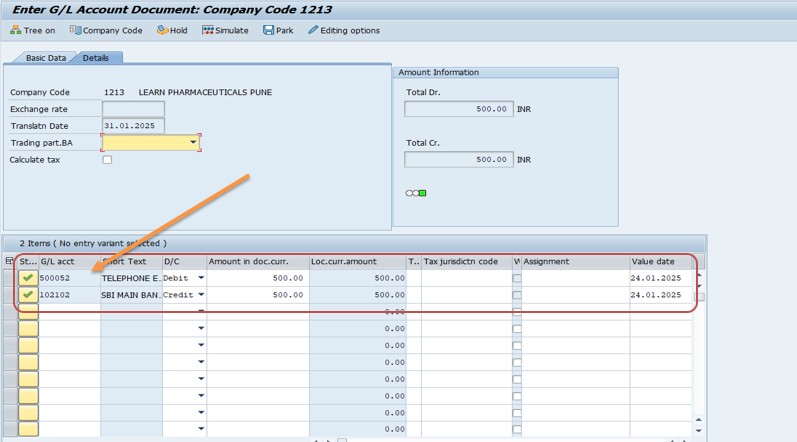Open the Trading part.BA dropdown

point(193,142)
